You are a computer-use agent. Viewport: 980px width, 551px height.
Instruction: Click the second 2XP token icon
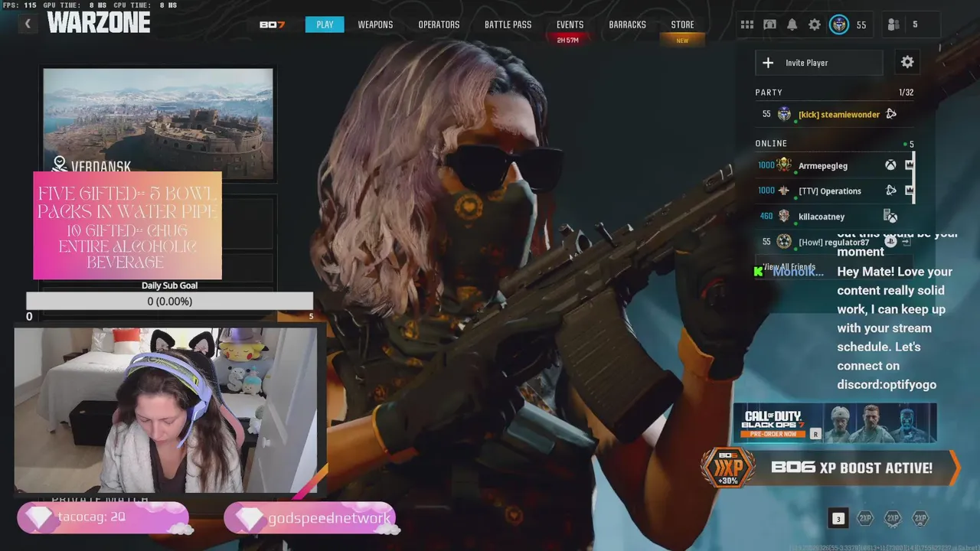coord(893,519)
